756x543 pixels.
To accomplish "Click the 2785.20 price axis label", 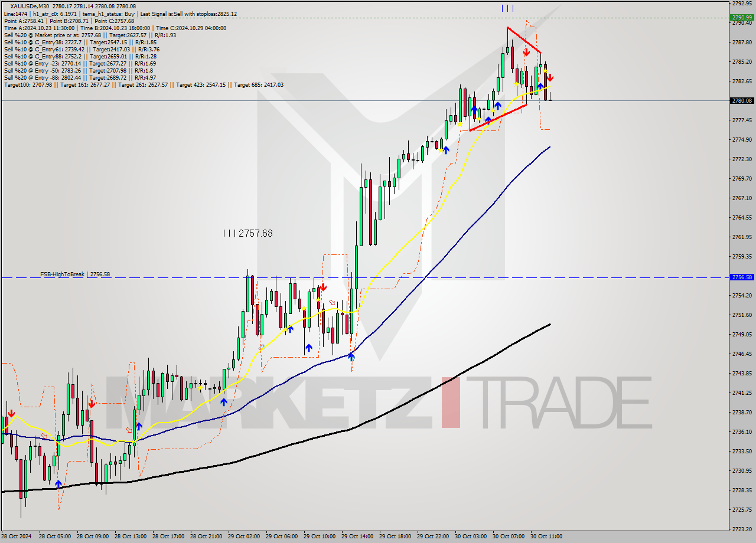I will point(742,62).
